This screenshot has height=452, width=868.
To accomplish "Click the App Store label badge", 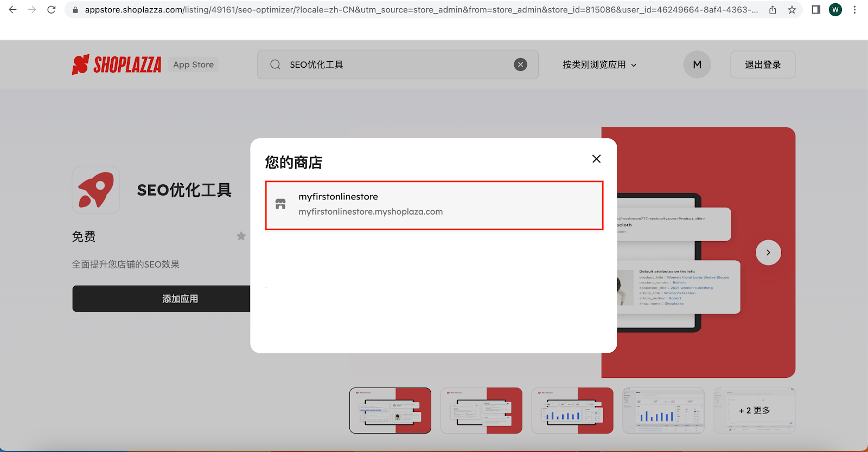I will click(194, 64).
